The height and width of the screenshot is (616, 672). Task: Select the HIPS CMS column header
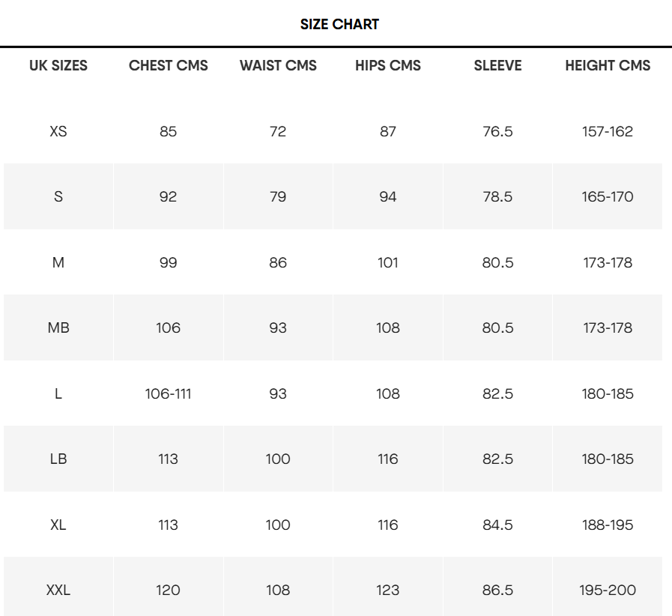click(388, 66)
